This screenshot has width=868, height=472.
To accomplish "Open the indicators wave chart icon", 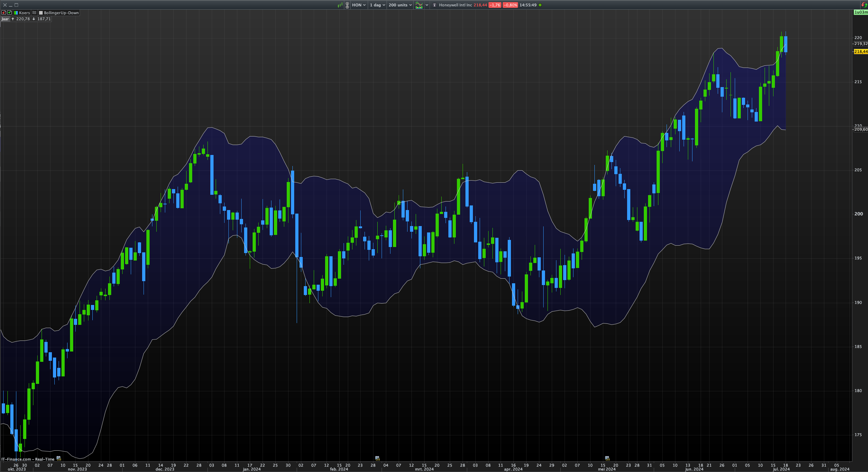I will point(419,5).
